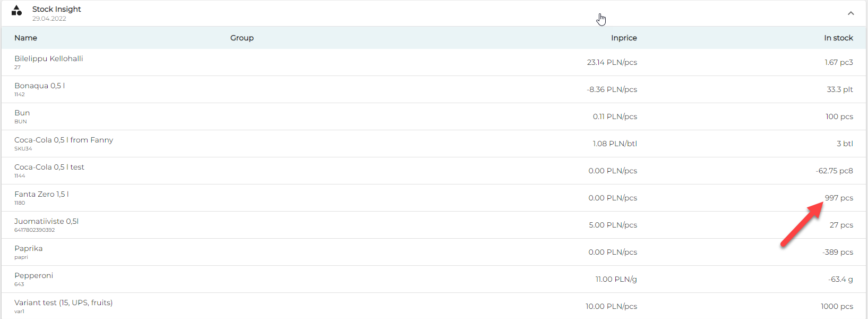Open Coca-Cola 0,5 l from Fanny

point(64,140)
